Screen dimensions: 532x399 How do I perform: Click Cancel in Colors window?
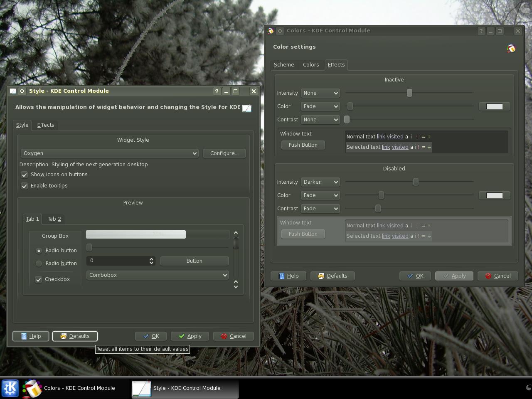click(498, 276)
